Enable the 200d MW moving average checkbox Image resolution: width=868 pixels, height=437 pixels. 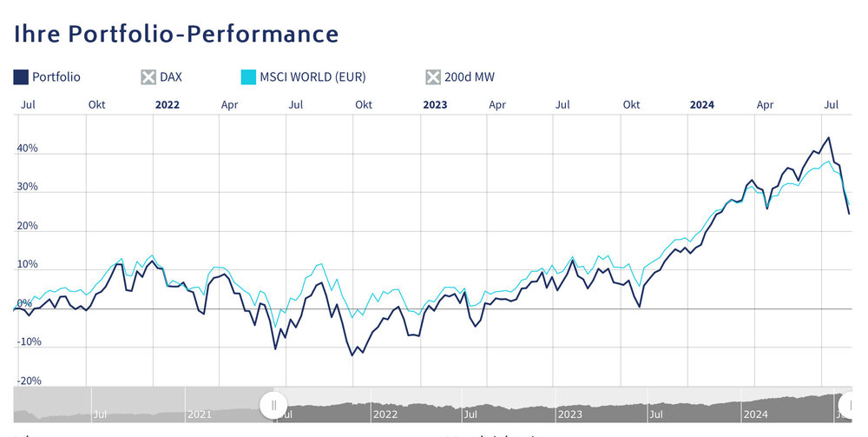(x=433, y=77)
